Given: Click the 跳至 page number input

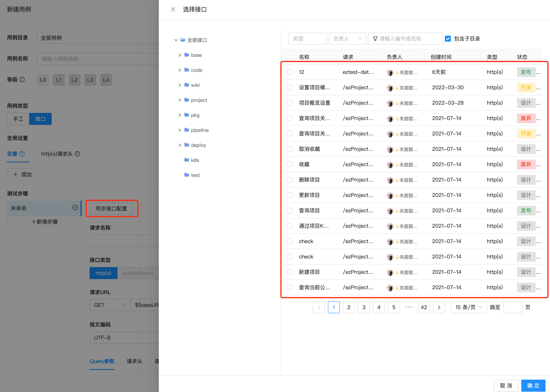Looking at the screenshot, I should [512, 307].
